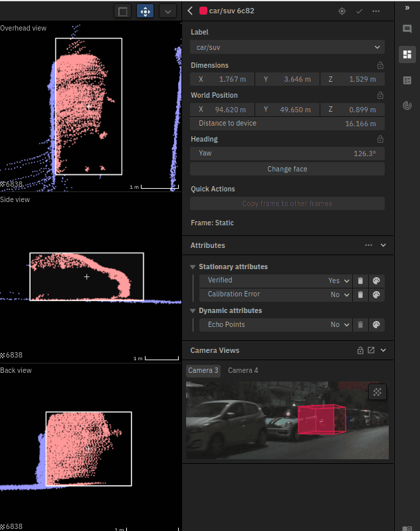
Task: Edit Dimensions Y value 3.646 m
Action: pyautogui.click(x=287, y=79)
